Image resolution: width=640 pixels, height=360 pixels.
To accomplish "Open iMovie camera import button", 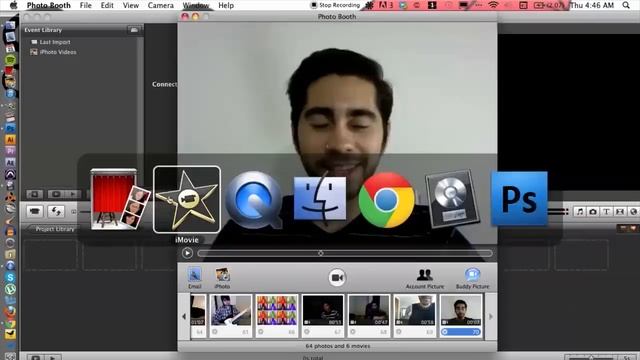I will pos(35,211).
